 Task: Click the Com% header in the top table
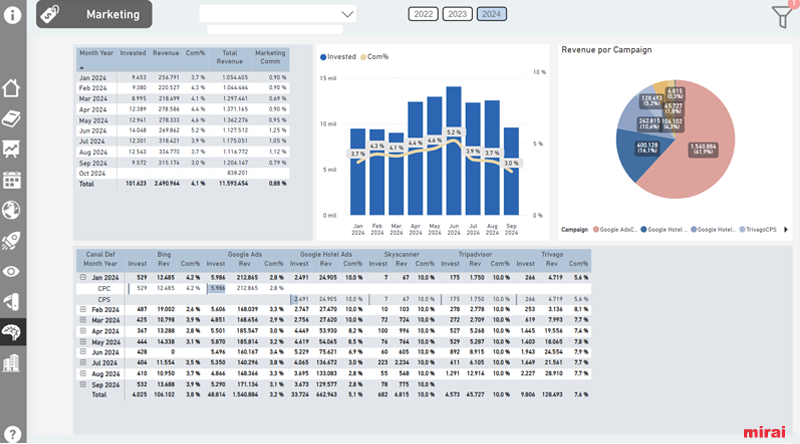(x=195, y=53)
